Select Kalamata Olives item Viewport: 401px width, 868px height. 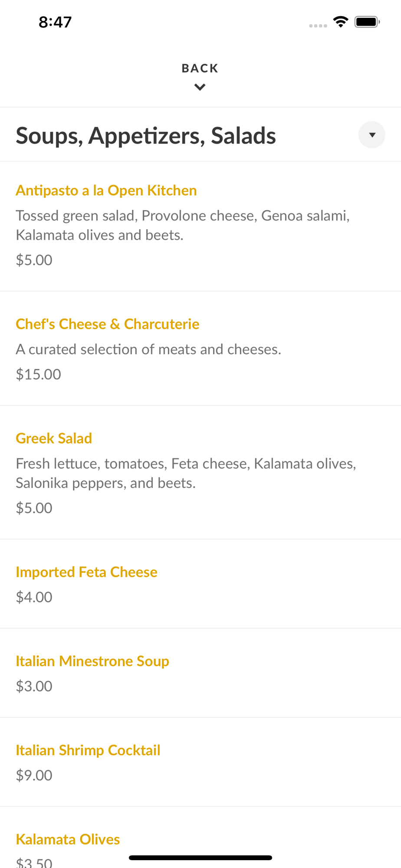coord(68,839)
